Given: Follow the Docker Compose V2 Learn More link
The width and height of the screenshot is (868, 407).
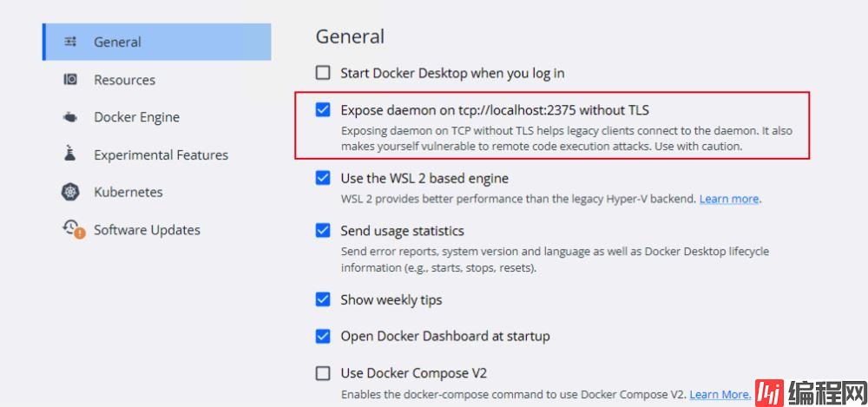Looking at the screenshot, I should tap(720, 394).
